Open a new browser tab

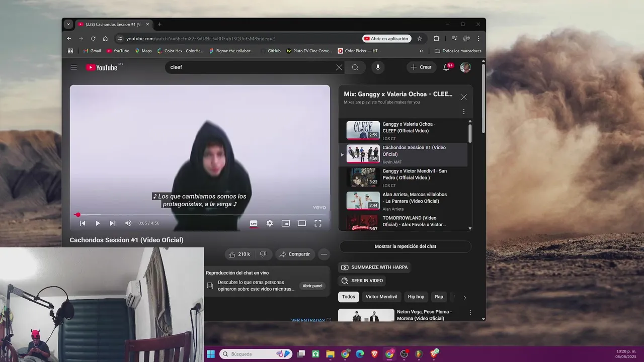coord(159,24)
